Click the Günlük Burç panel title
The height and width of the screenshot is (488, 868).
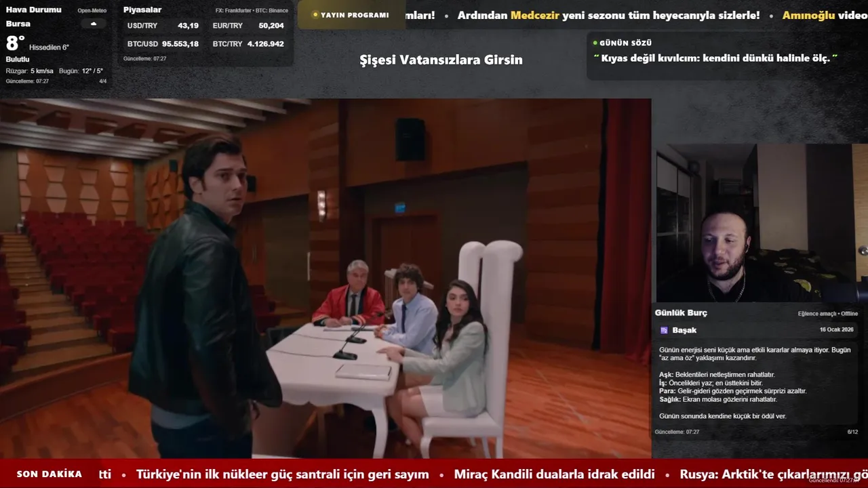point(681,313)
